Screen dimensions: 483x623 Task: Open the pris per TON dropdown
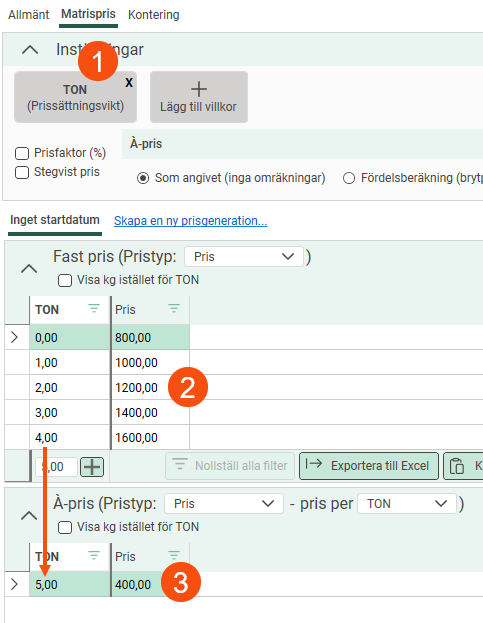pos(407,504)
